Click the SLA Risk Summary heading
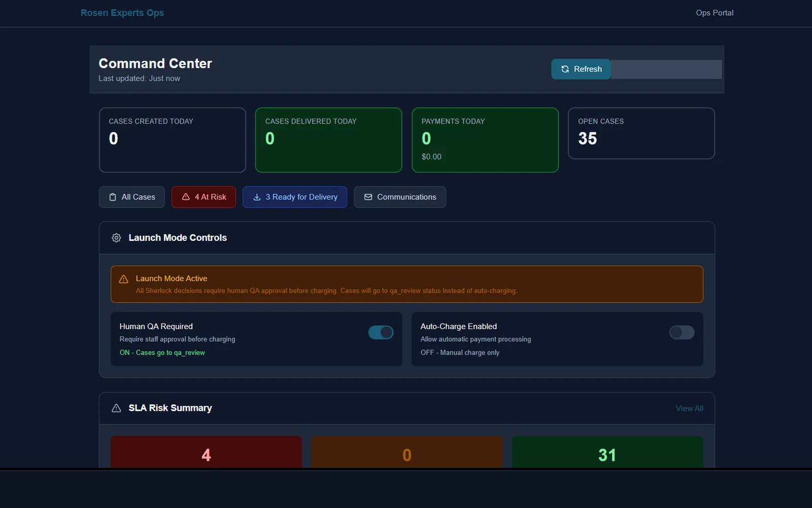 [170, 408]
